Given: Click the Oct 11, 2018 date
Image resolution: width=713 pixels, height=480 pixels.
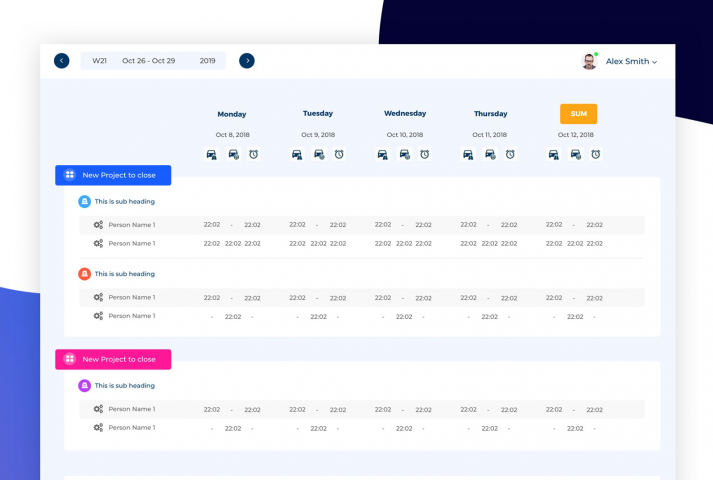Looking at the screenshot, I should (x=490, y=135).
